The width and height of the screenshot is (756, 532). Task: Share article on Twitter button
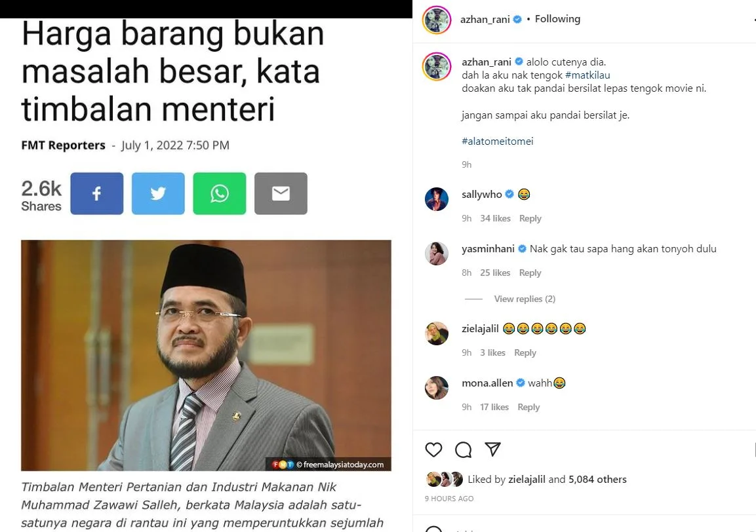click(x=158, y=193)
